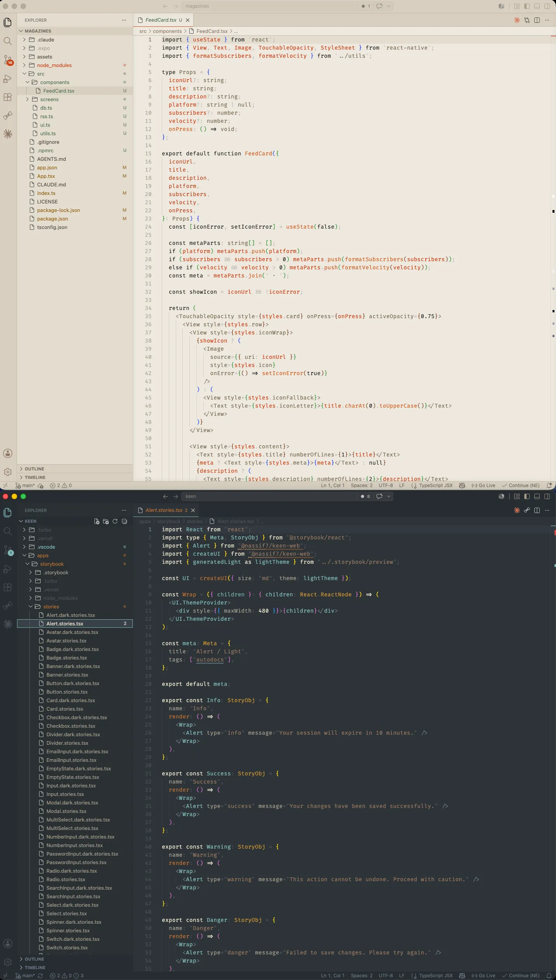Image resolution: width=556 pixels, height=980 pixels.
Task: Open notifications bell in magazines status bar
Action: pos(549,485)
